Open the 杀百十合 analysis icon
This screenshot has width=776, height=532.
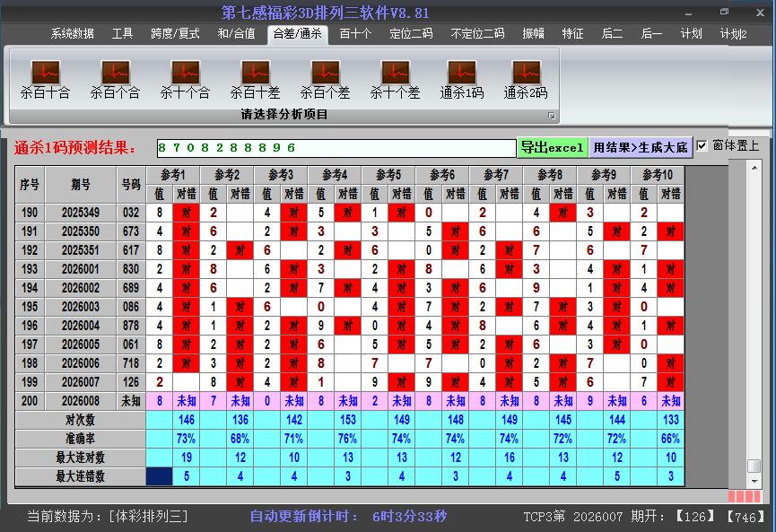(x=45, y=73)
